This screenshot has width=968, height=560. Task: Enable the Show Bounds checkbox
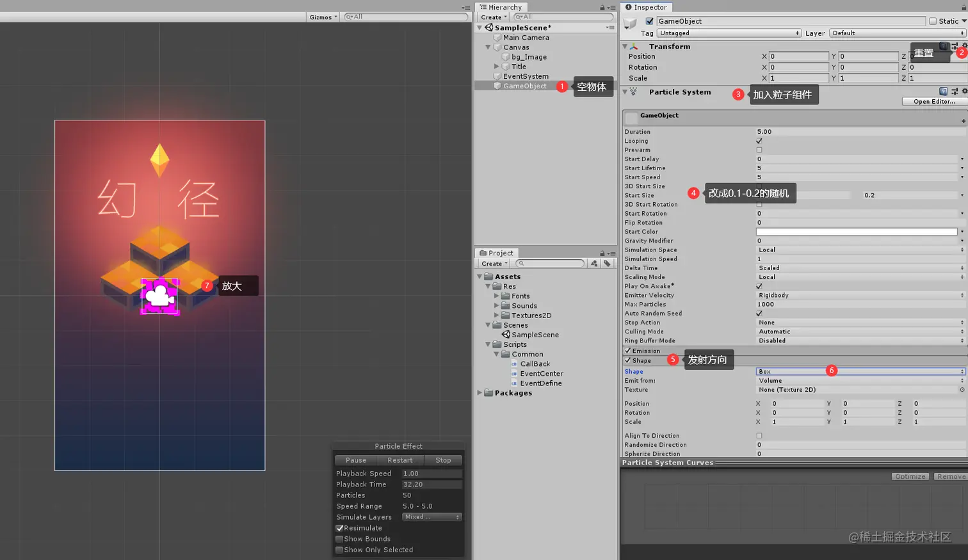point(340,539)
